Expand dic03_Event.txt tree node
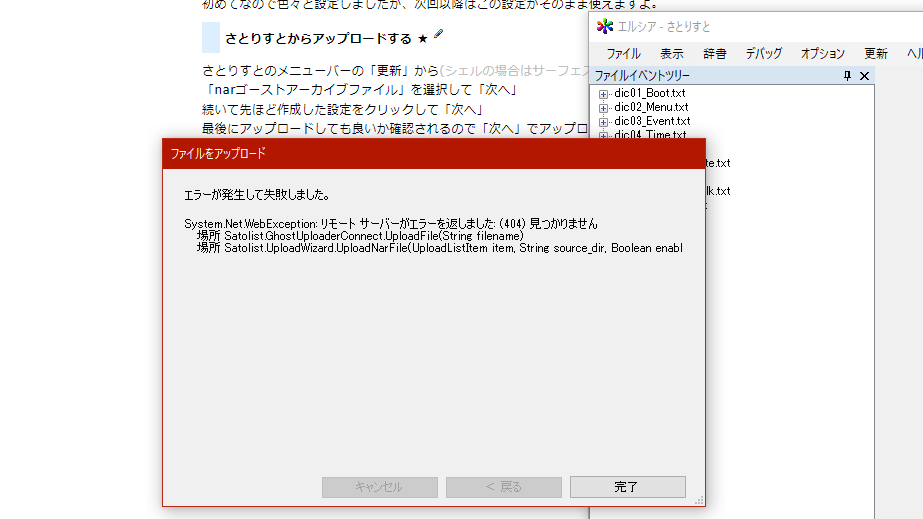Screen dimensions: 923x519 603,122
